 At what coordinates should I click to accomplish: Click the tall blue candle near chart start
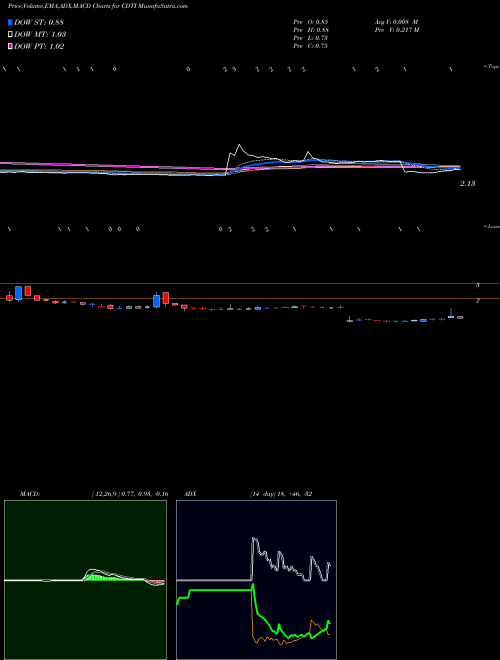tap(19, 293)
